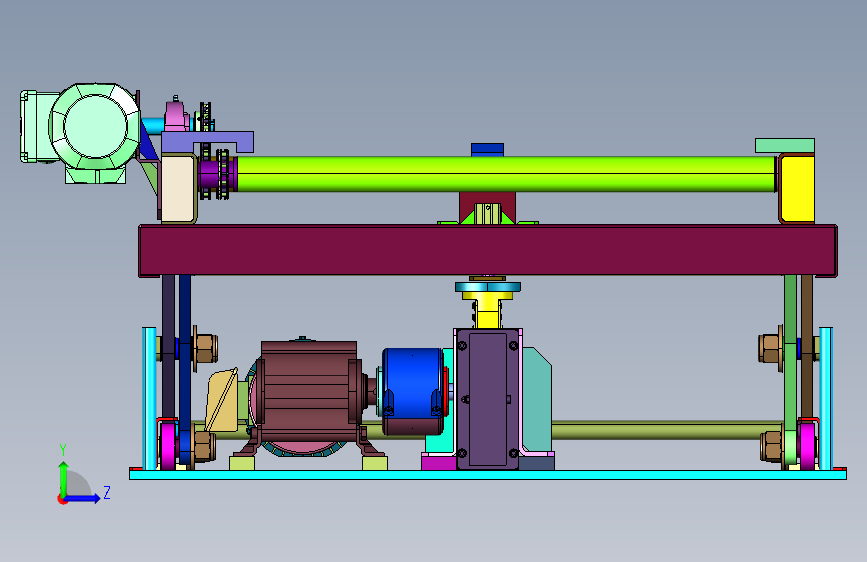Select the small blue block atop the lime shaft
Screen dimensions: 867x562
coord(487,149)
